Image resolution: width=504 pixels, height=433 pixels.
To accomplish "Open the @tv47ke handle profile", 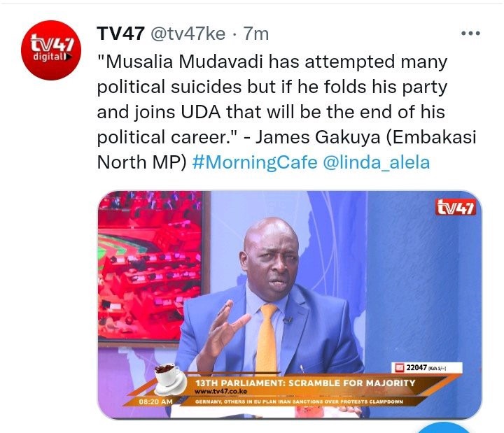I will coord(188,34).
